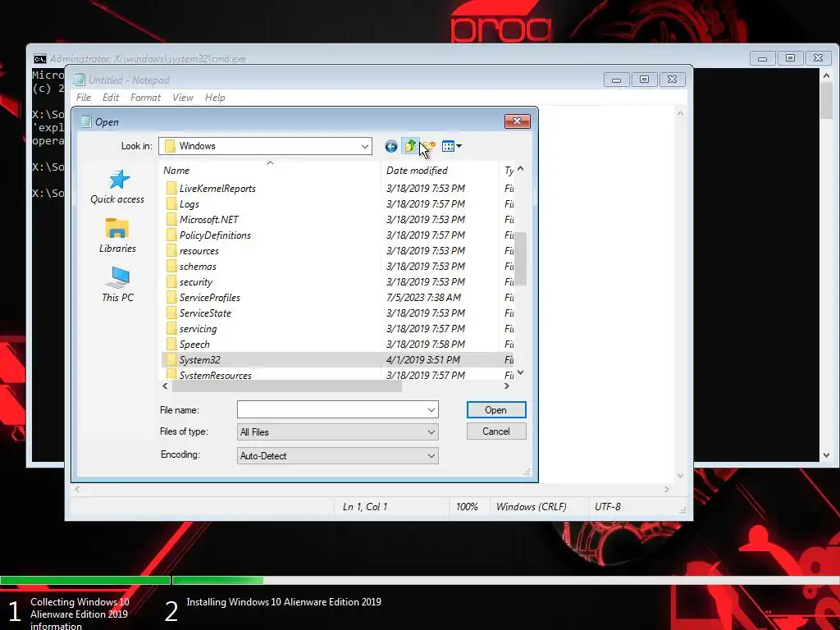
Task: Click ServiceProfiles date 7/5/2023 7:38 AM
Action: (x=423, y=297)
